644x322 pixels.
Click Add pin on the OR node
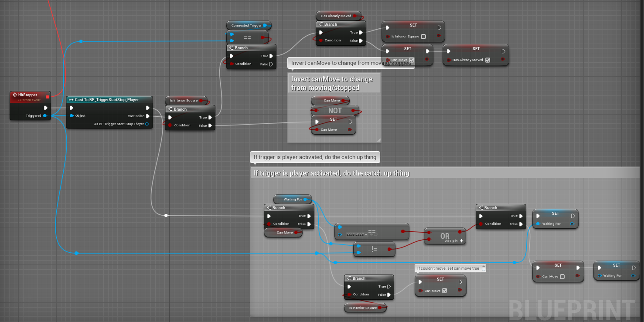(454, 241)
